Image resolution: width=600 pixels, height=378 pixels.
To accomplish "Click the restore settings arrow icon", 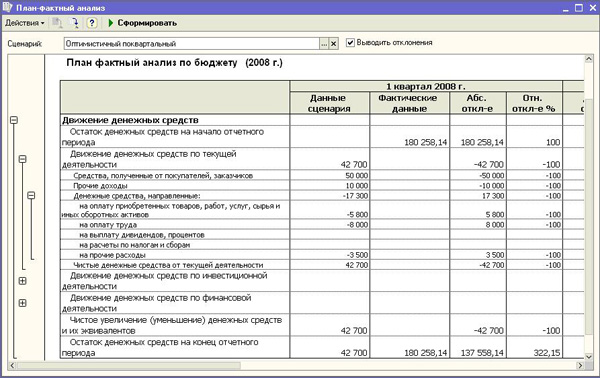I will (x=75, y=23).
